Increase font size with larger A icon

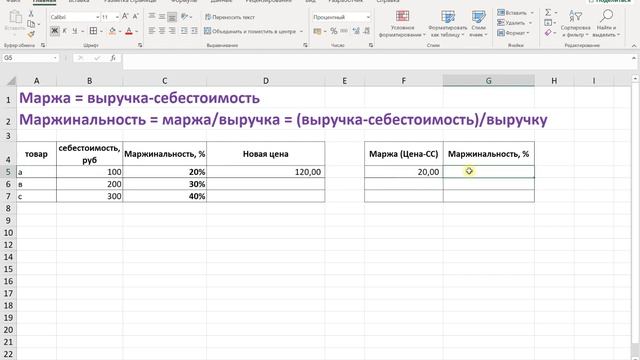coord(125,16)
